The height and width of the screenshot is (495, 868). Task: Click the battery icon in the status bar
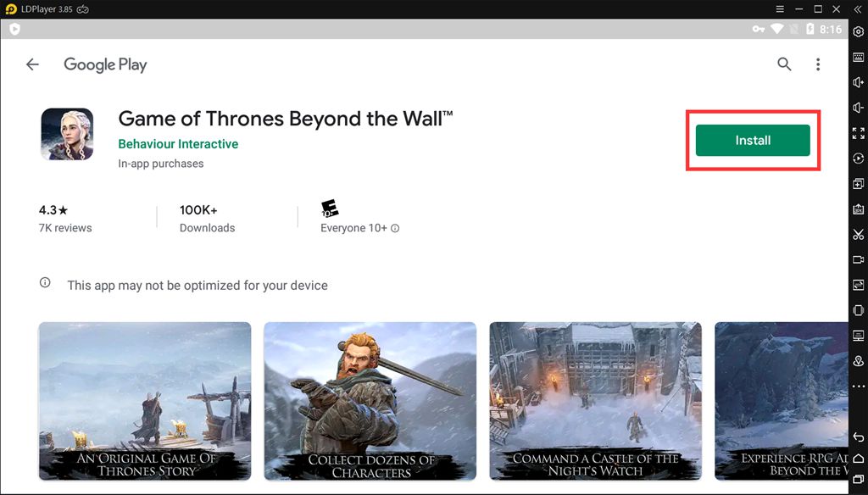tap(810, 29)
